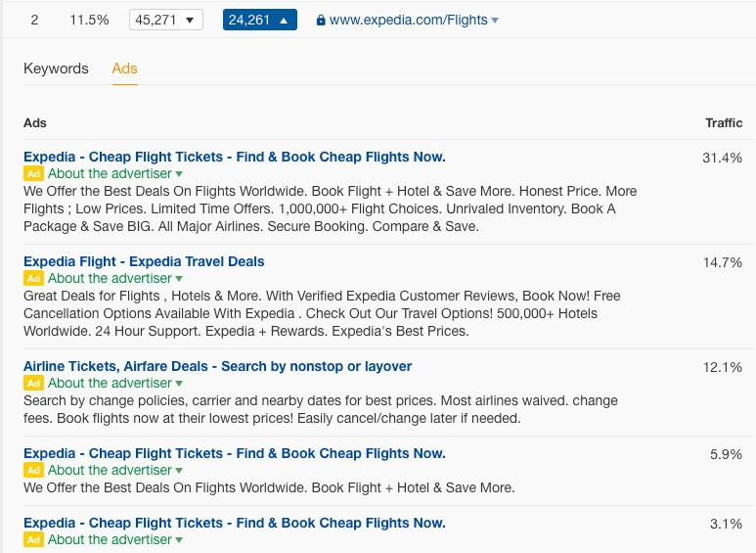Image resolution: width=756 pixels, height=553 pixels.
Task: Click the description starting 'Search by change policies'
Action: coord(321,410)
